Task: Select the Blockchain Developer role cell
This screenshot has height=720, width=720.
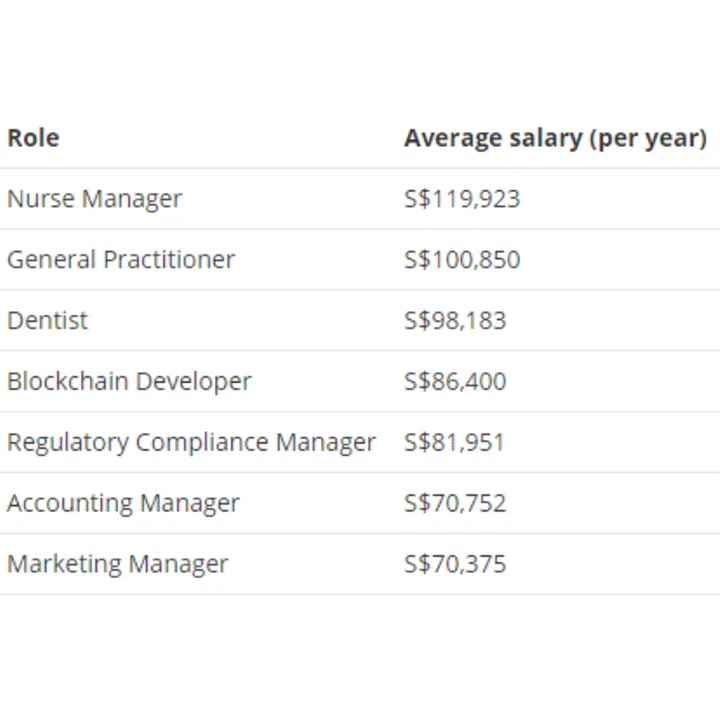Action: click(x=129, y=382)
